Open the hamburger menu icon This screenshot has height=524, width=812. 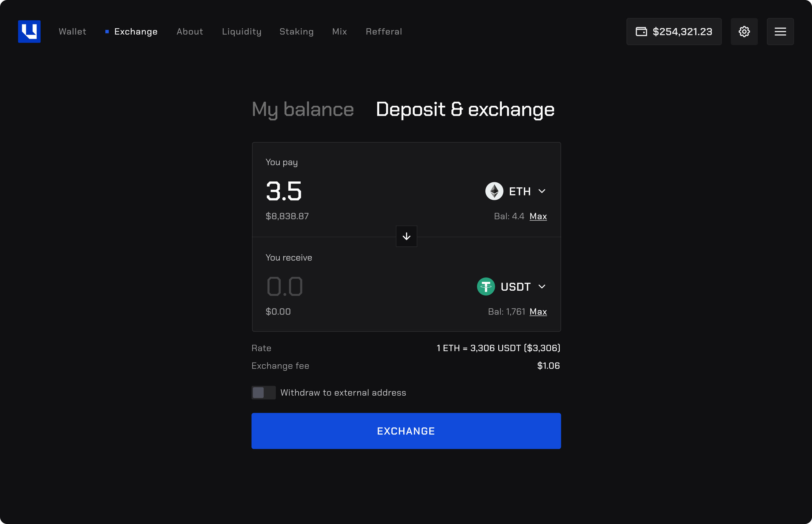[x=780, y=31]
